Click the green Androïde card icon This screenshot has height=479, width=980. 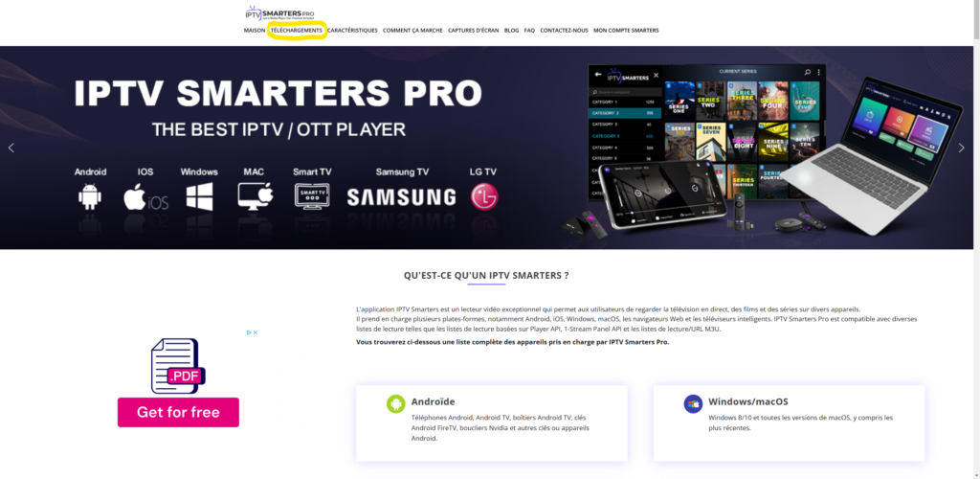coord(395,404)
